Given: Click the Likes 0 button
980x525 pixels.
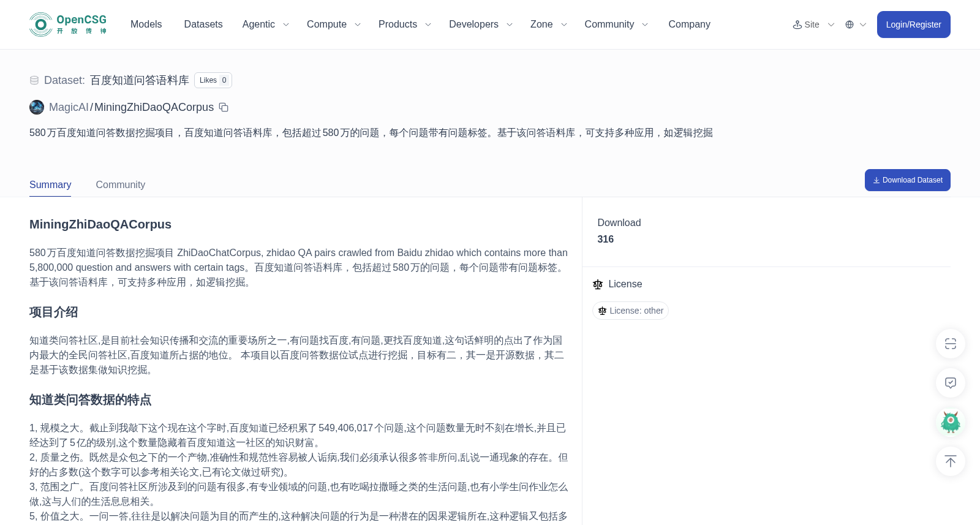Looking at the screenshot, I should coord(213,80).
